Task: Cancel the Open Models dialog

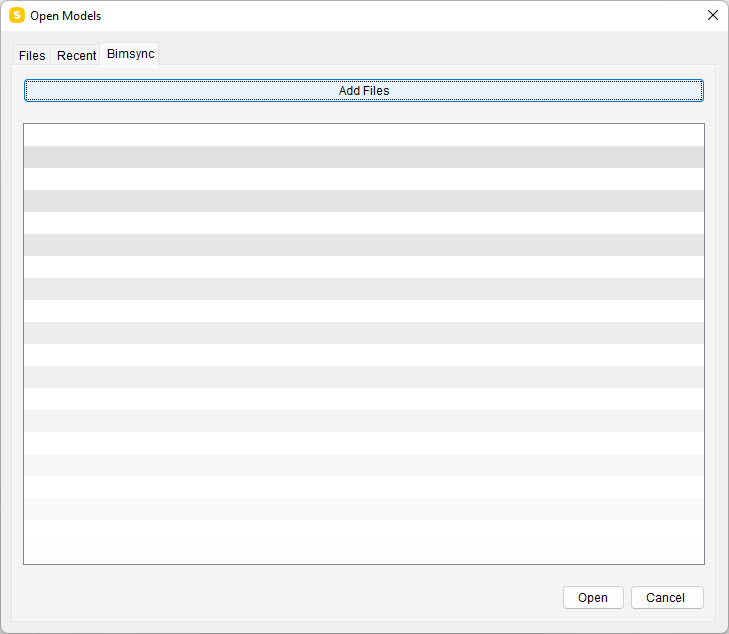Action: pyautogui.click(x=665, y=598)
